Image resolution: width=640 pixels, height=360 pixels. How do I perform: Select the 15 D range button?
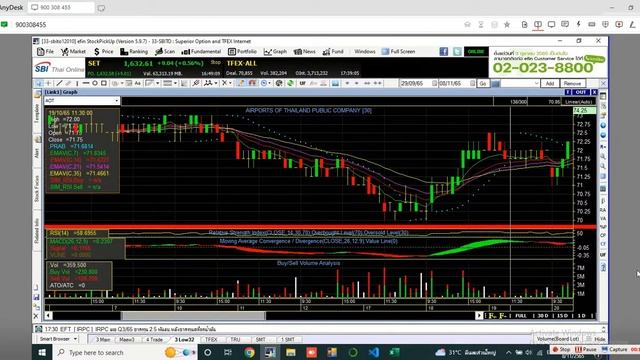[562, 316]
